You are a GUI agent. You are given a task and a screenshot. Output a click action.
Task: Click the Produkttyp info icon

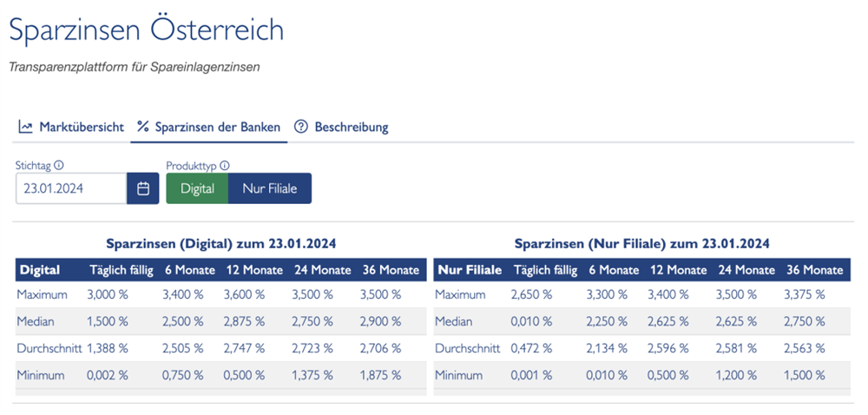[225, 166]
